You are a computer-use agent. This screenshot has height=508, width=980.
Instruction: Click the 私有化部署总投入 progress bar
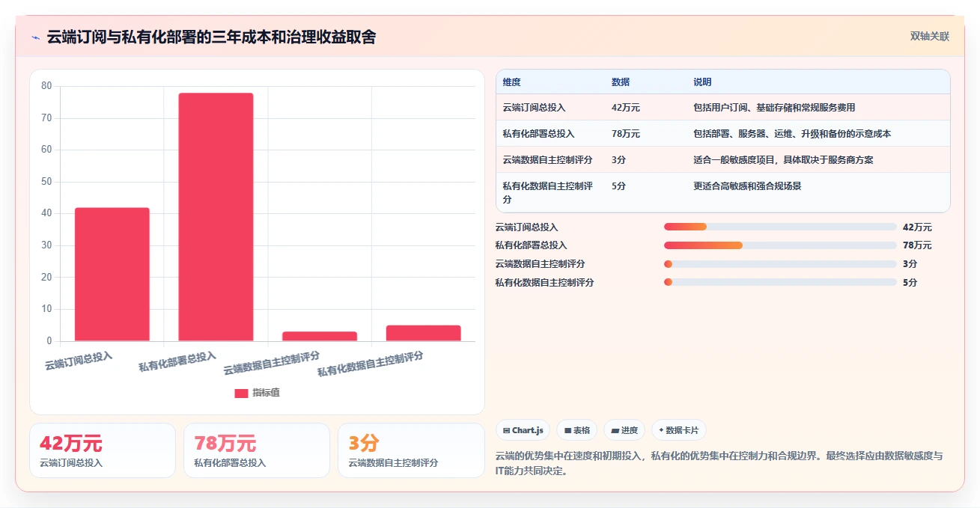(x=780, y=245)
